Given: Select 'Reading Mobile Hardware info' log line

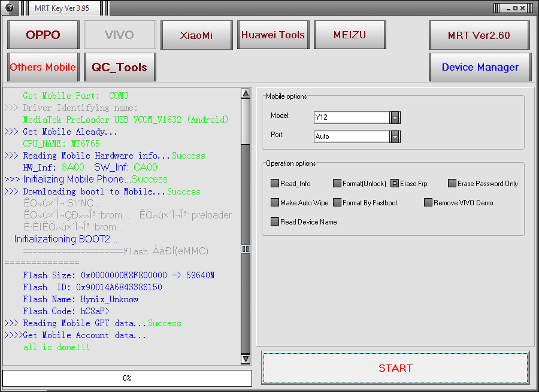Looking at the screenshot, I should coord(105,156).
